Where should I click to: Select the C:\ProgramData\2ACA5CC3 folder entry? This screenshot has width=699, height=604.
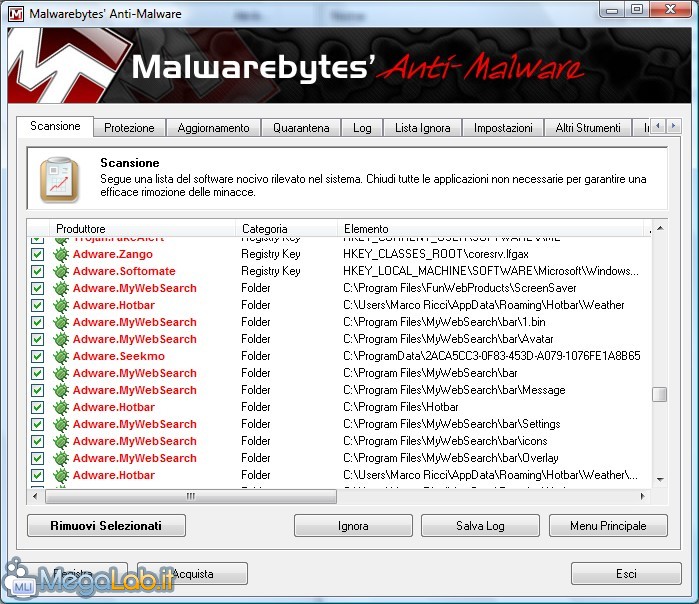(x=491, y=356)
